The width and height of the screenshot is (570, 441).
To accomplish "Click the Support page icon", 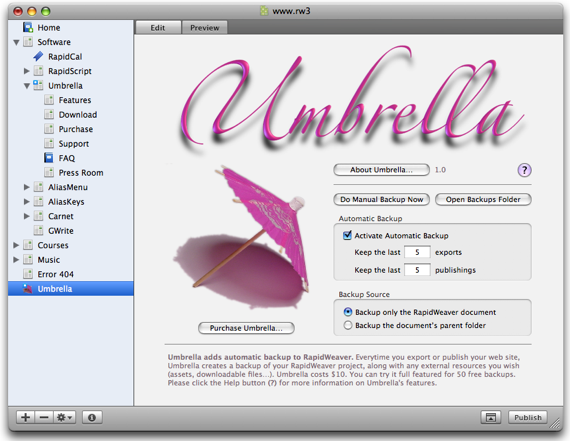I will pos(49,144).
